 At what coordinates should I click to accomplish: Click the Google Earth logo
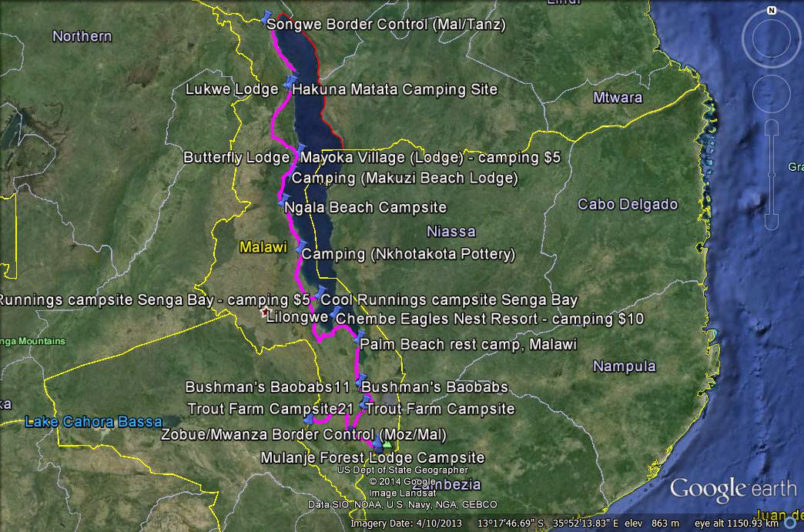[x=732, y=487]
